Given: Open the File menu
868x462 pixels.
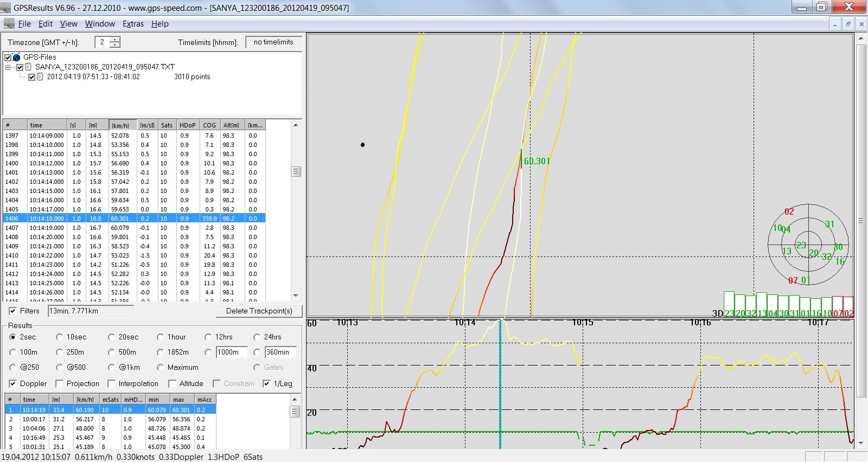Looking at the screenshot, I should [x=24, y=24].
